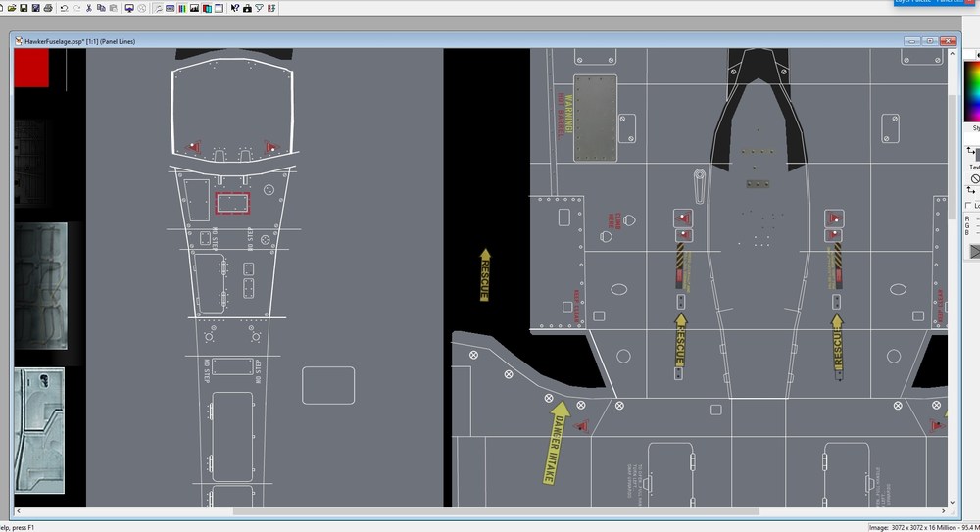980x532 pixels.
Task: Toggle the Lock checkbox in color palette
Action: pyautogui.click(x=968, y=205)
